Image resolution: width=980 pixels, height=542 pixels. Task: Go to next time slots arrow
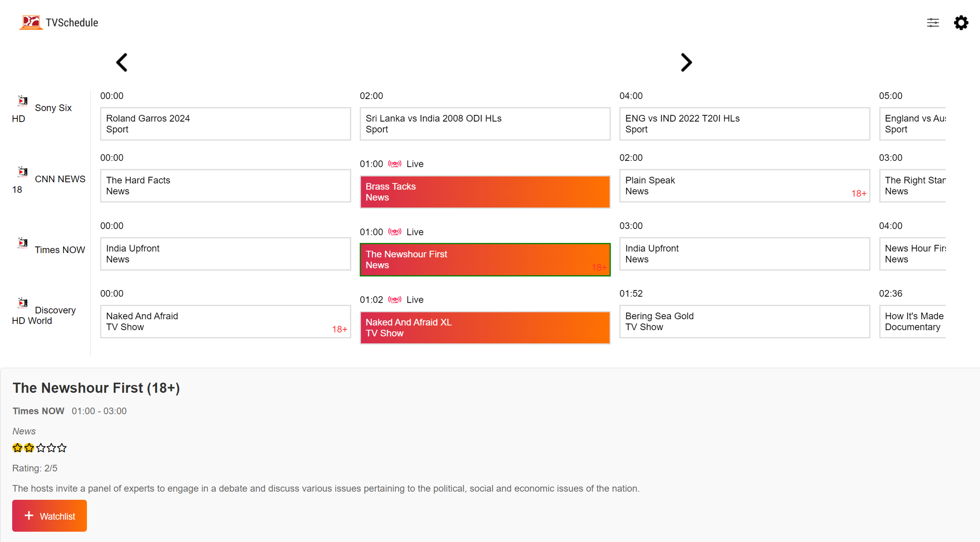[686, 62]
